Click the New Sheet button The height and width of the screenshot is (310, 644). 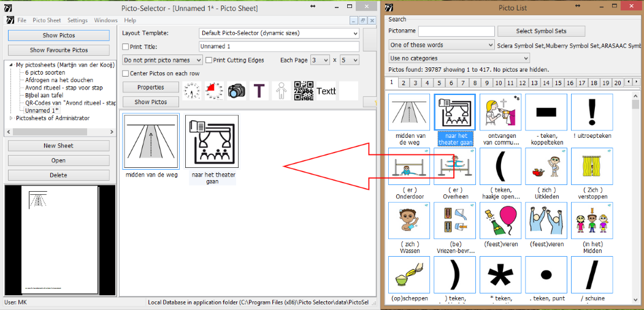click(x=58, y=146)
